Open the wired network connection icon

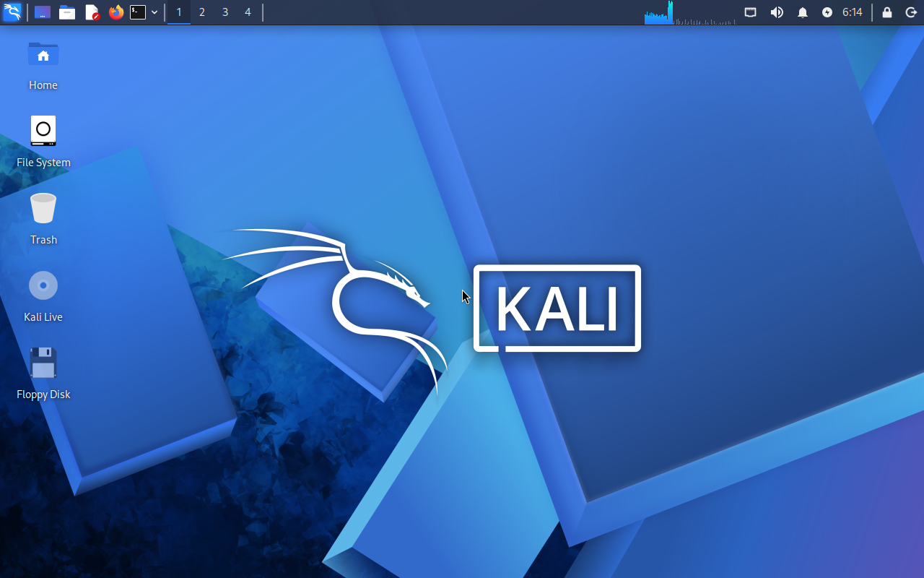(751, 12)
